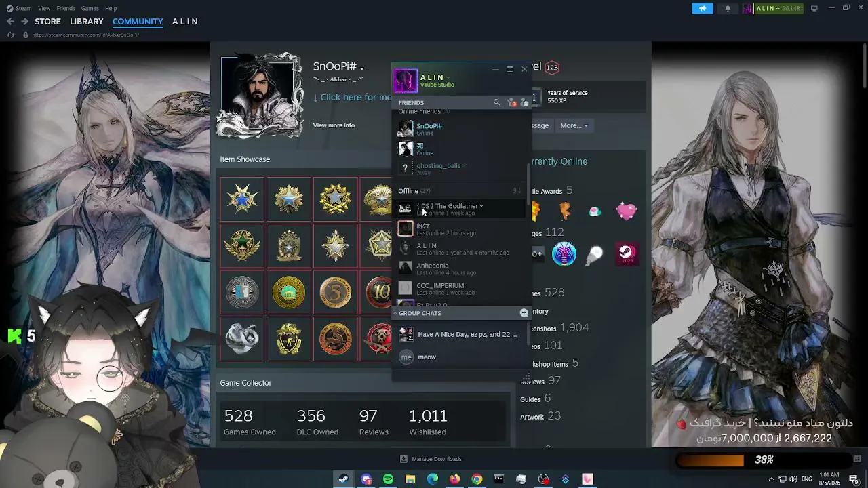Open the A L I N account dropdown in title bar
Viewport: 868px width, 488px height.
[x=778, y=8]
